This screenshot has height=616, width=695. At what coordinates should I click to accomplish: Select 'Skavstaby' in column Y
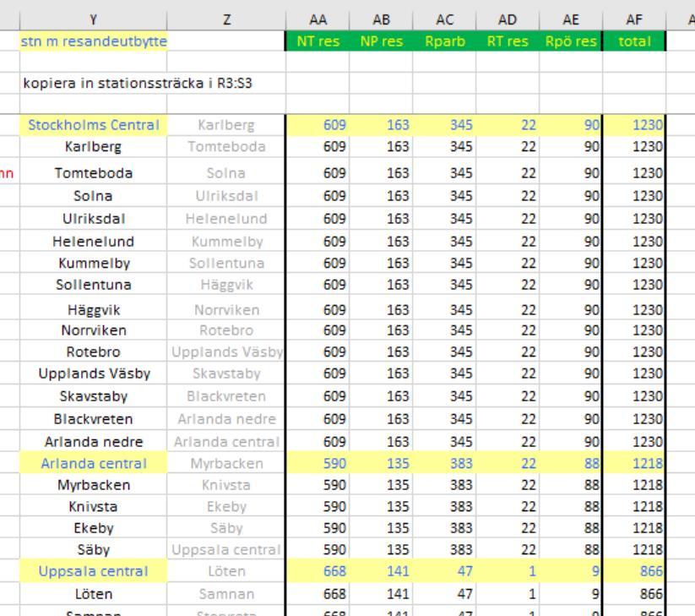(x=93, y=396)
